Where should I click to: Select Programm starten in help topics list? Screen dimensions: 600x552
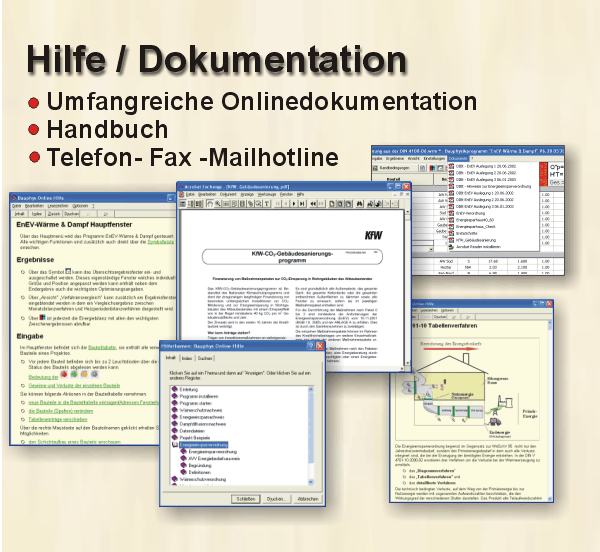[x=196, y=403]
